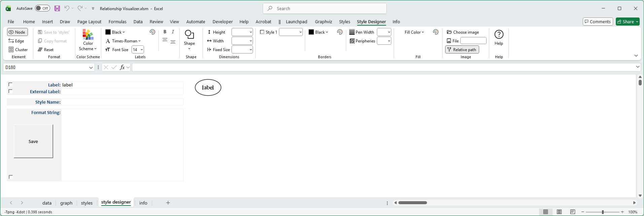Click the Reset format icon
This screenshot has width=644, height=216.
40,50
